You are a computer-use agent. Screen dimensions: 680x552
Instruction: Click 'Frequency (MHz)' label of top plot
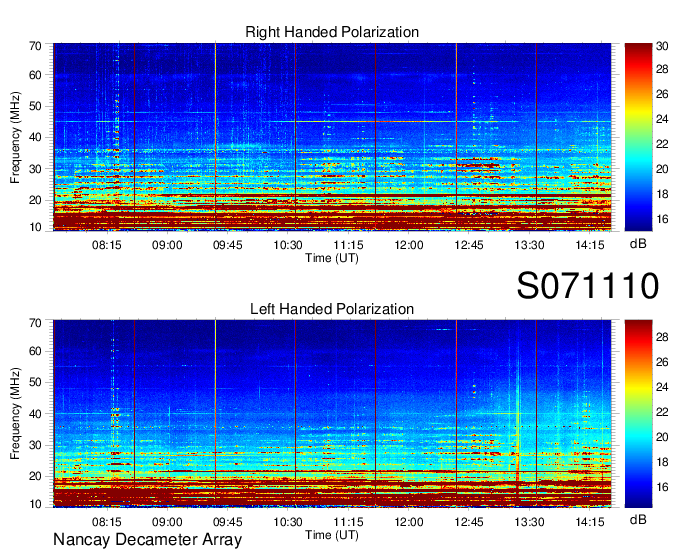tap(15, 137)
